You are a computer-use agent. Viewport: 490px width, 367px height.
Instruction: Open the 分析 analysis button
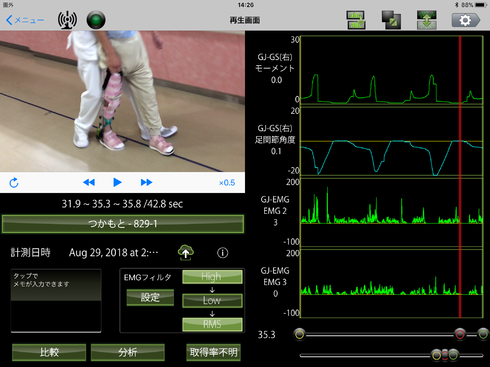128,352
